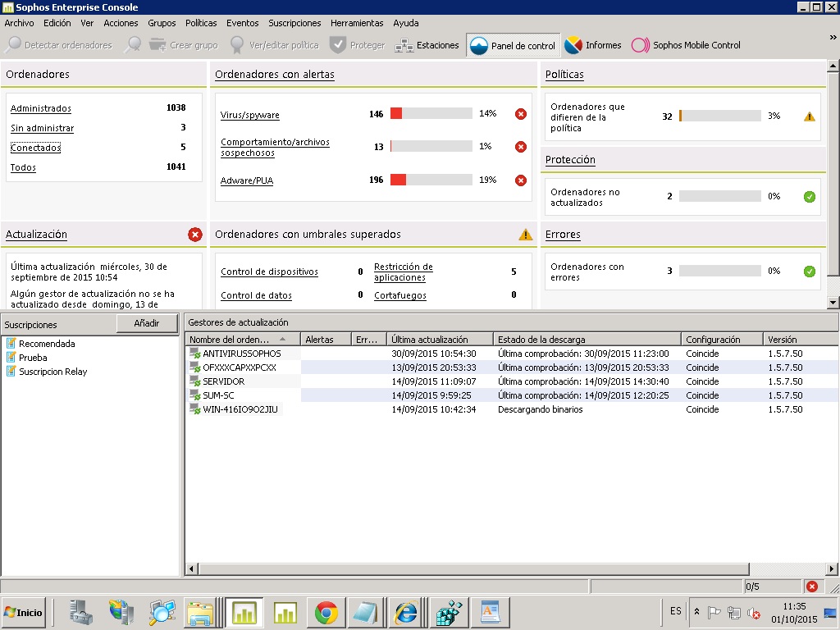
Task: Open the Políticas menu
Action: point(201,23)
